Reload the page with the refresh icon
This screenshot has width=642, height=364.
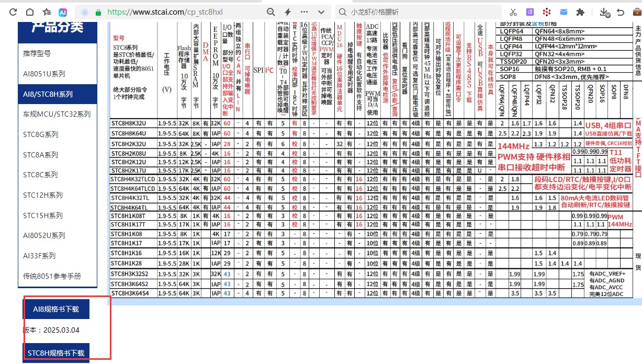point(14,12)
